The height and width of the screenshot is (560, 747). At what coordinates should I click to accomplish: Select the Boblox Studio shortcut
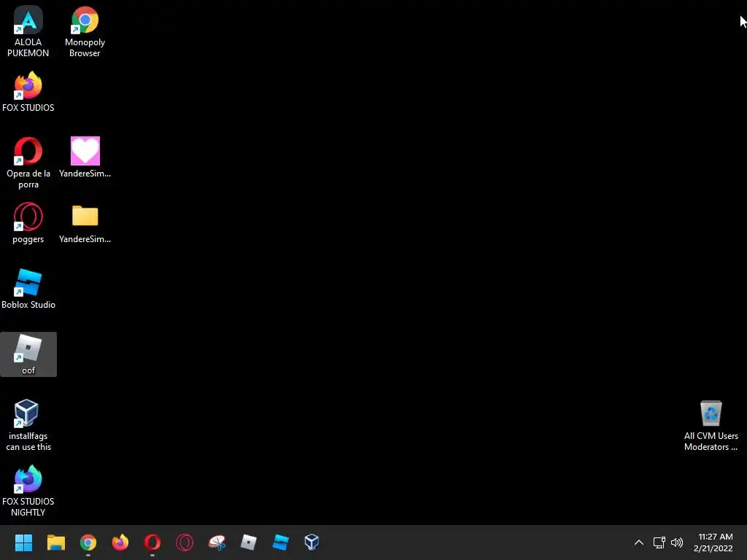28,289
